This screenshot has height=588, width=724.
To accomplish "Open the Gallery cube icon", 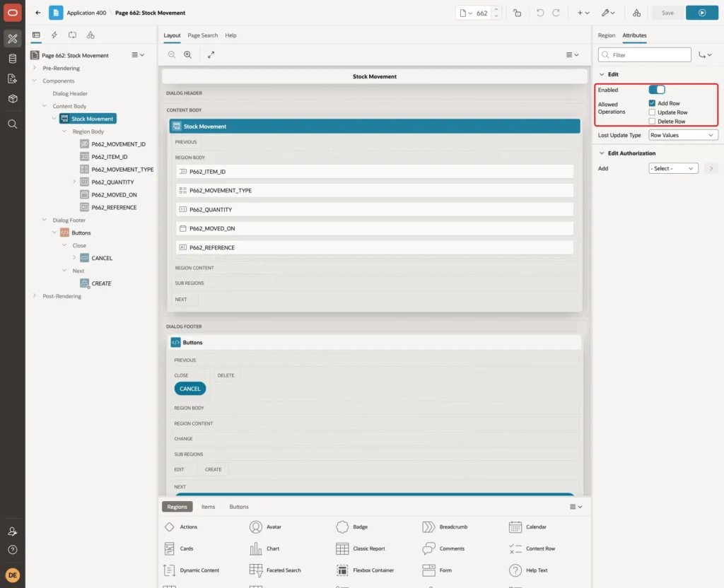I will (13, 98).
